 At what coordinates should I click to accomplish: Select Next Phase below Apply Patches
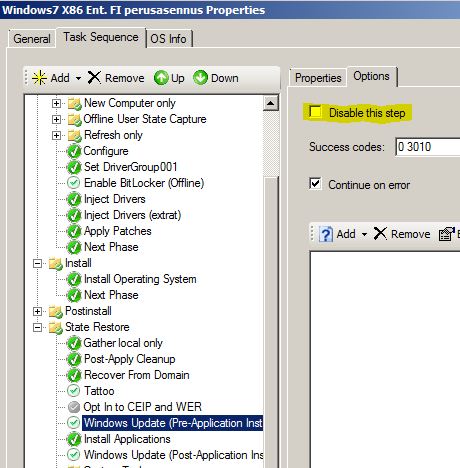[x=111, y=247]
